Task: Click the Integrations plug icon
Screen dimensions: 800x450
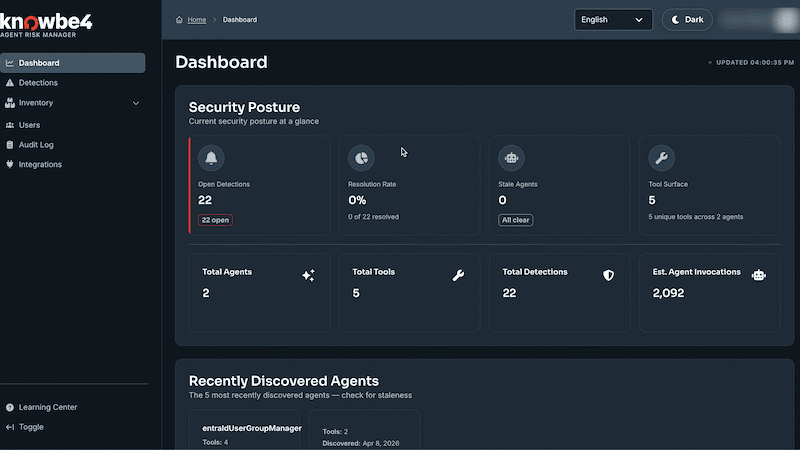Action: 10,164
